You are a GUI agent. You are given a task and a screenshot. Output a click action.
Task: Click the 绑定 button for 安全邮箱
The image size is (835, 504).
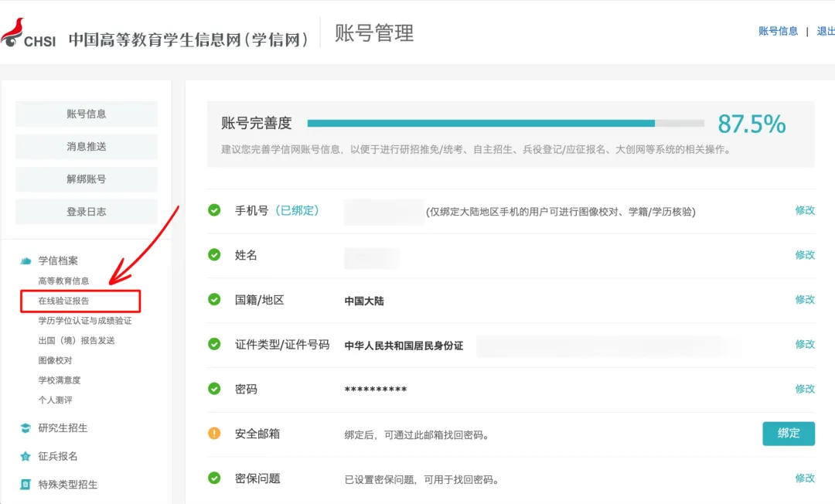789,433
